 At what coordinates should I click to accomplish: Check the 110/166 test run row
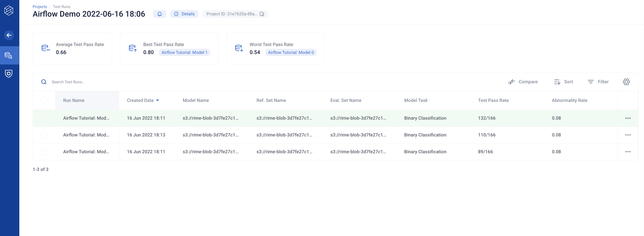point(44,135)
